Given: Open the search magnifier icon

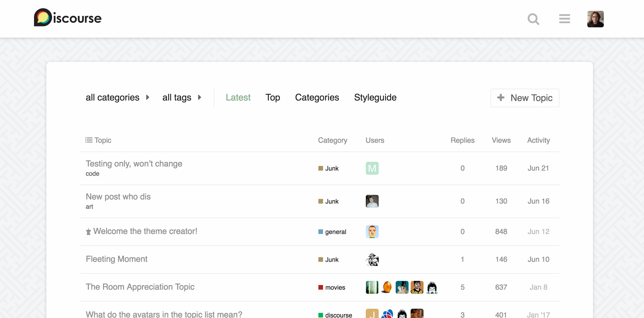Looking at the screenshot, I should [533, 19].
